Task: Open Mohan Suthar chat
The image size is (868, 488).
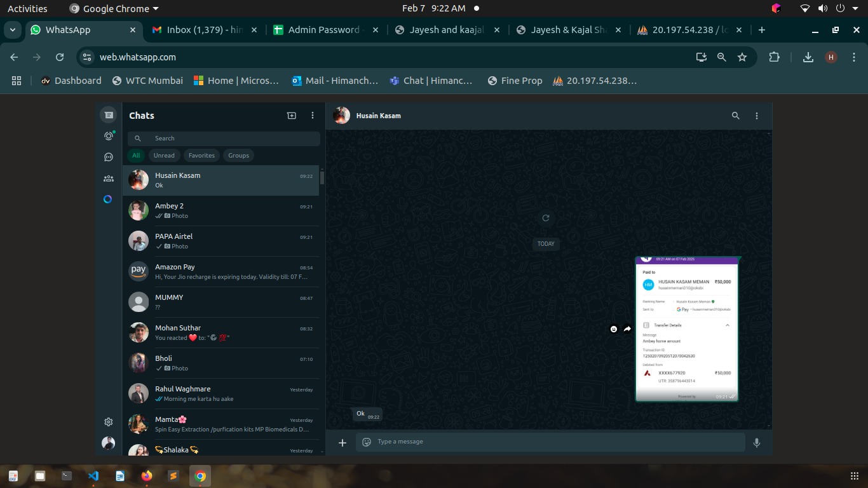Action: click(x=221, y=333)
